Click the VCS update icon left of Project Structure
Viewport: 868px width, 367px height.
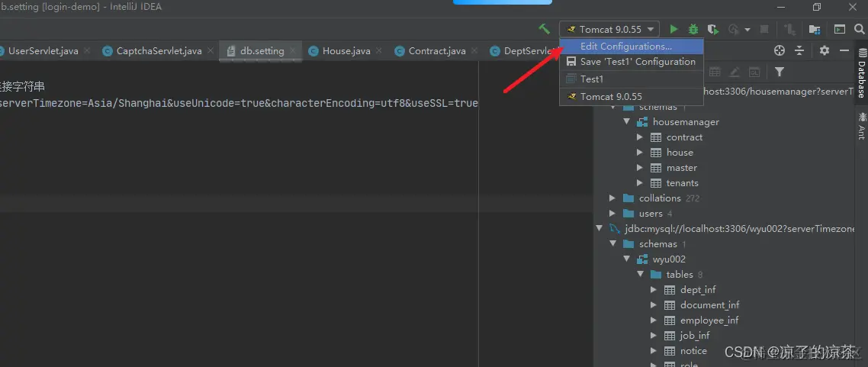tap(790, 29)
